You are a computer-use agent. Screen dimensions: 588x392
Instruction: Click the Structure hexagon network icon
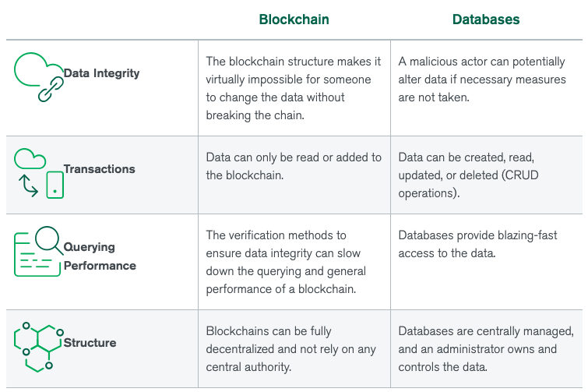(39, 347)
